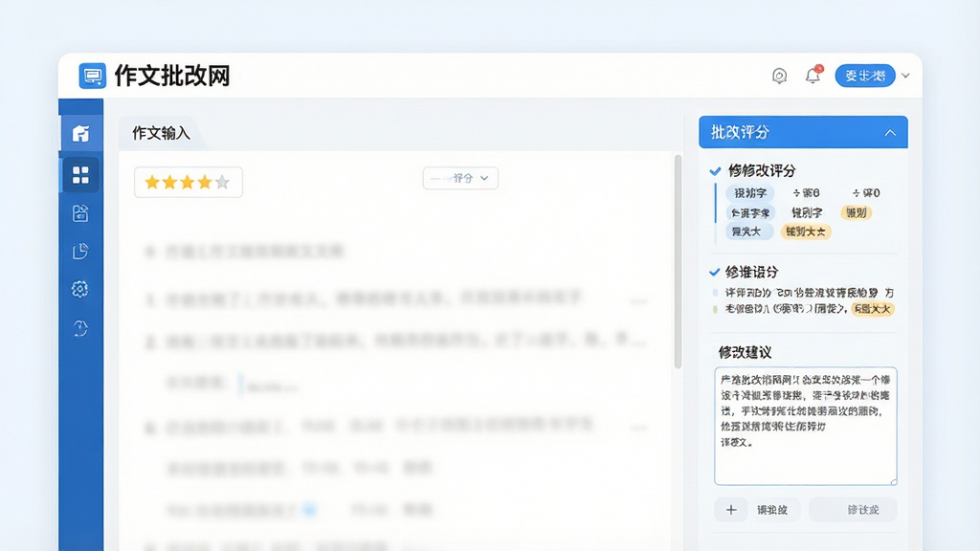The image size is (980, 551).
Task: Open the notifications bell
Action: [x=813, y=75]
